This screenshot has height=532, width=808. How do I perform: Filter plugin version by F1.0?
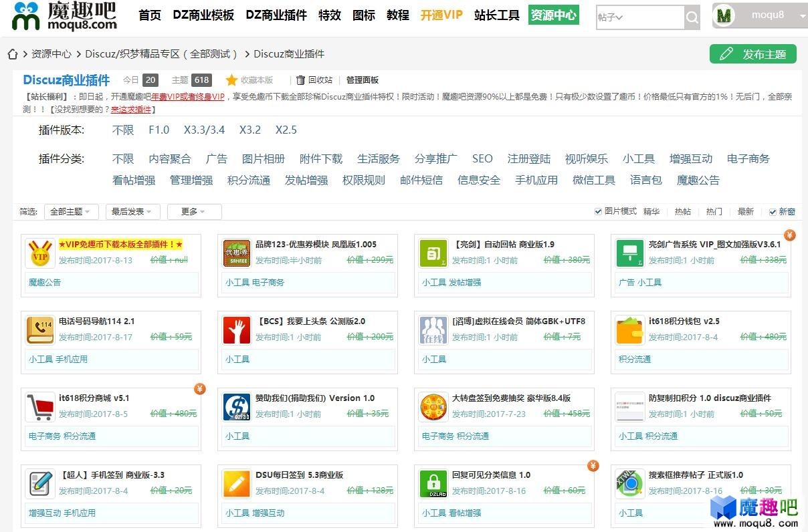[159, 130]
